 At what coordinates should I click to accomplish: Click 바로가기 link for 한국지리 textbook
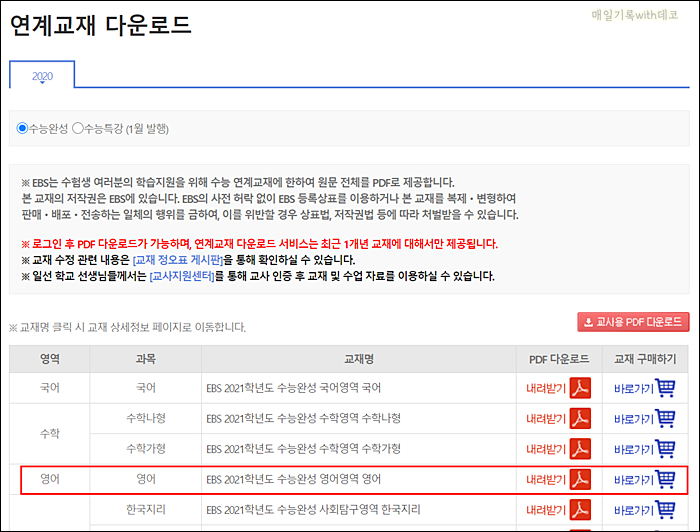[634, 511]
